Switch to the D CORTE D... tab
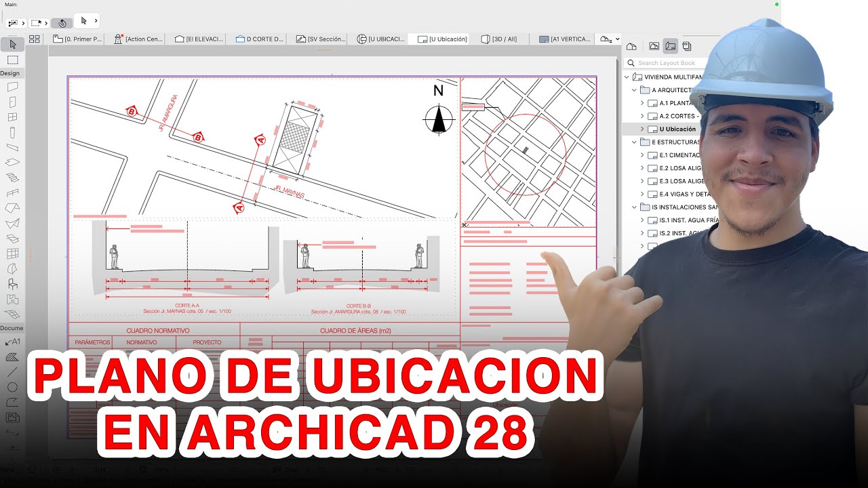 (259, 39)
